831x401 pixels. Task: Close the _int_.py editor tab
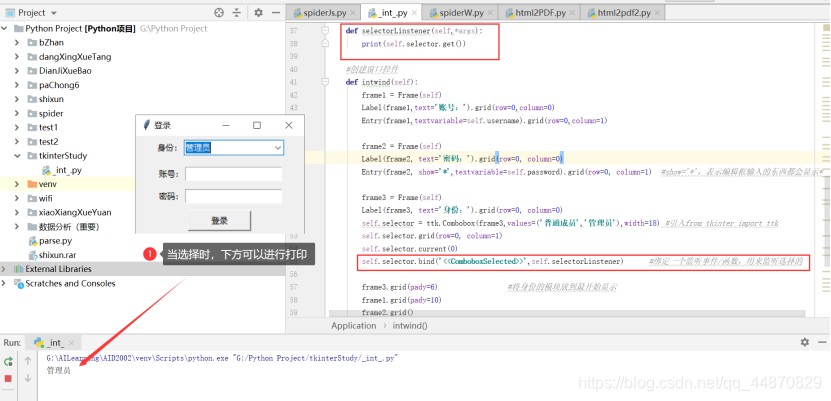pyautogui.click(x=414, y=13)
